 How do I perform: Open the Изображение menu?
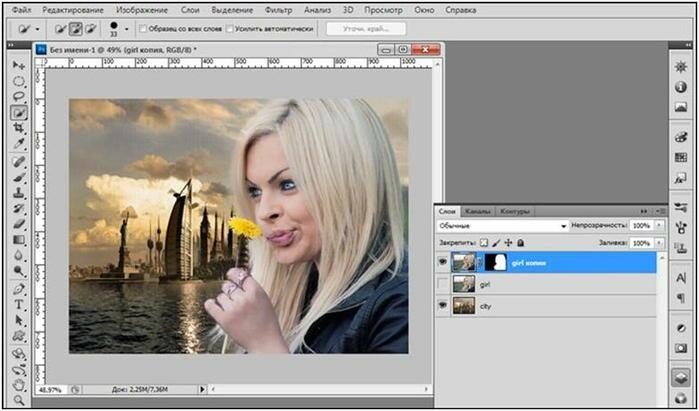click(x=142, y=10)
